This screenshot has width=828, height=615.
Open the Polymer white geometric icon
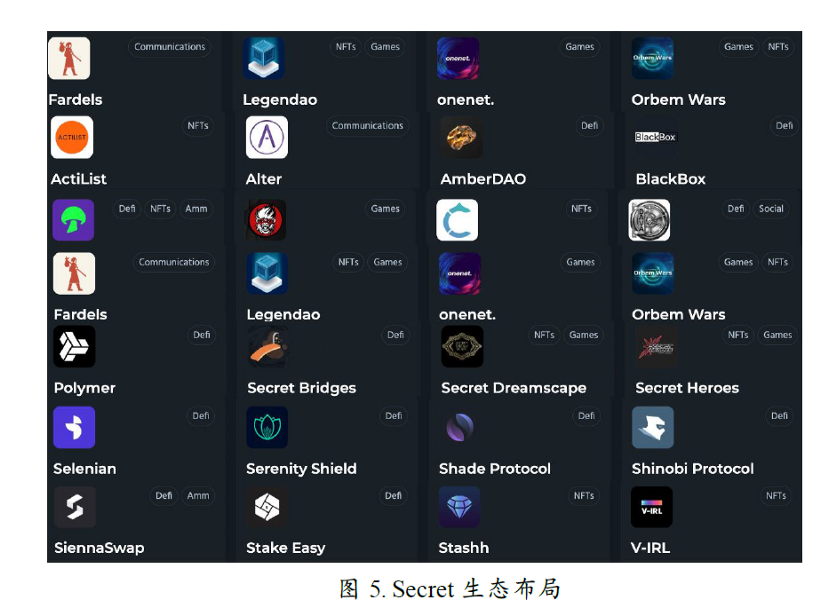click(x=74, y=346)
